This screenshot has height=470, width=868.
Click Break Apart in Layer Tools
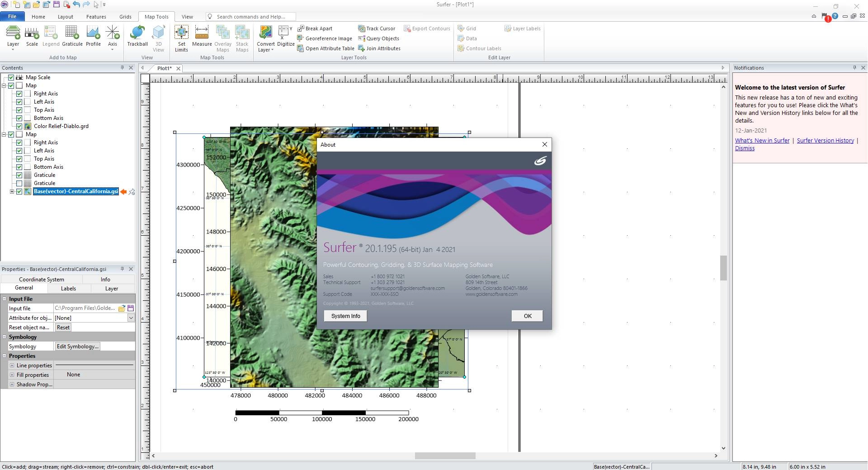(x=315, y=28)
